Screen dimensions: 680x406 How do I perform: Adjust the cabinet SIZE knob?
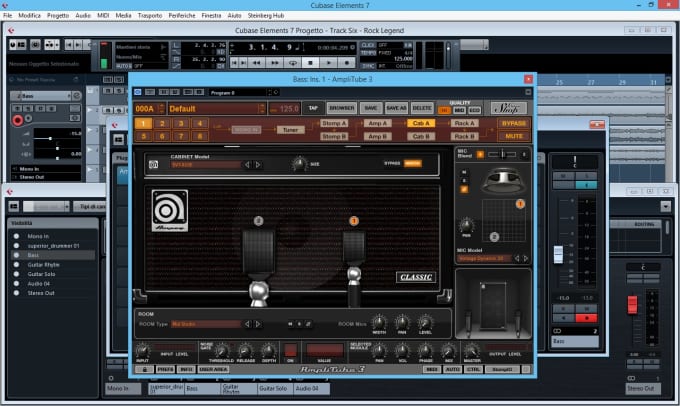tap(299, 164)
